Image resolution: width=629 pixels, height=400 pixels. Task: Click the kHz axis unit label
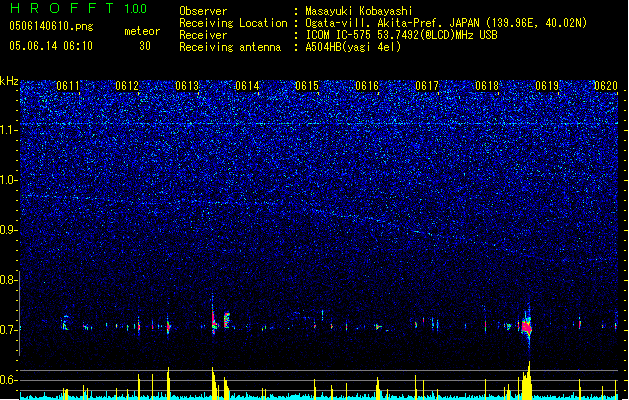9,81
